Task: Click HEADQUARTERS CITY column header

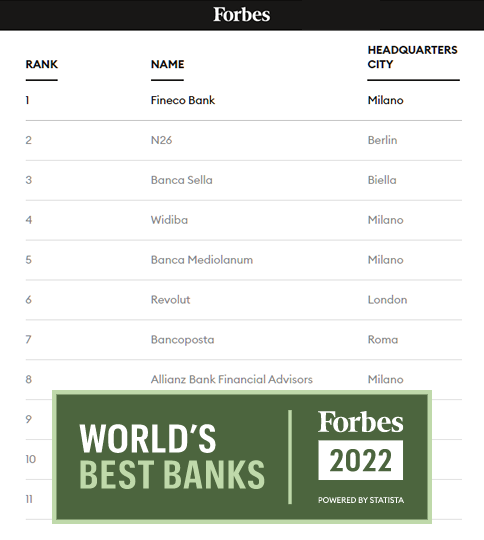Action: coord(412,57)
